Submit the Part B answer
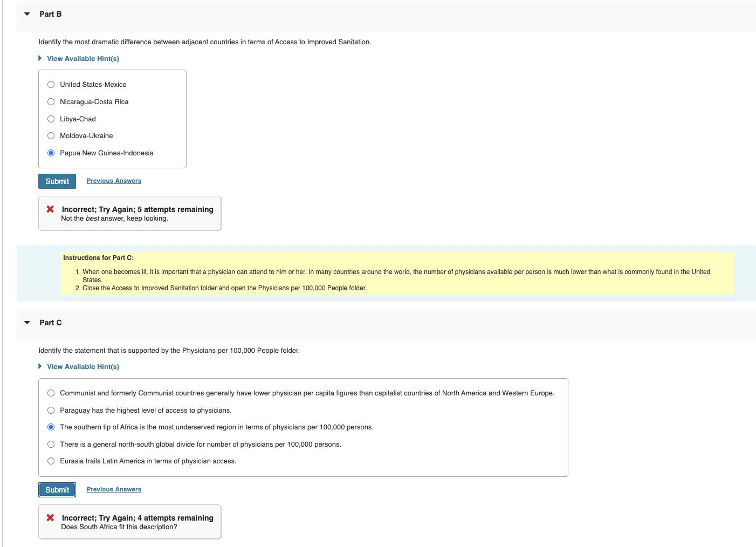This screenshot has height=547, width=756. pos(57,181)
